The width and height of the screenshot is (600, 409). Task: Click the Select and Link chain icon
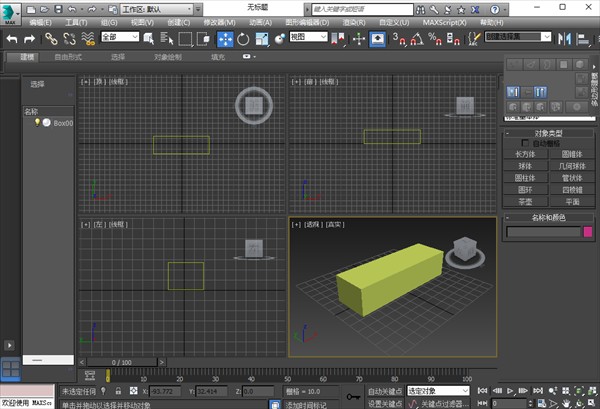coord(51,38)
